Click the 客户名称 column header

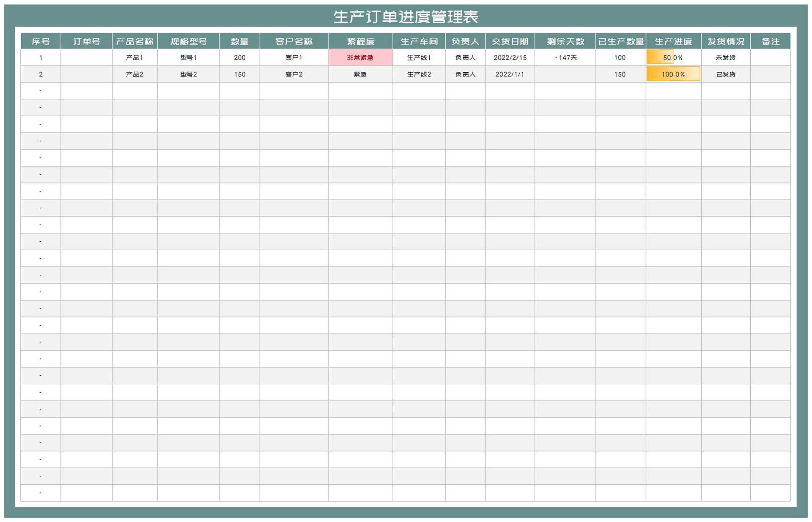pyautogui.click(x=294, y=41)
